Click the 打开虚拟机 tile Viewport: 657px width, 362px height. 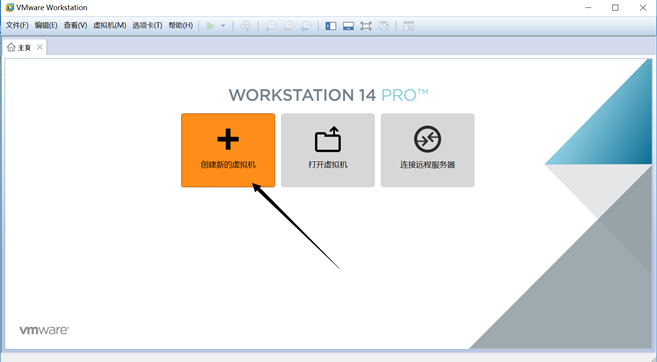click(x=328, y=150)
